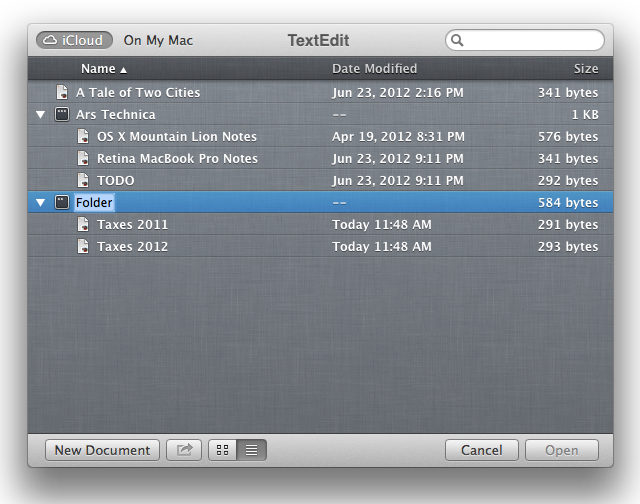The image size is (640, 504).
Task: Sort by the Name column header
Action: [104, 69]
